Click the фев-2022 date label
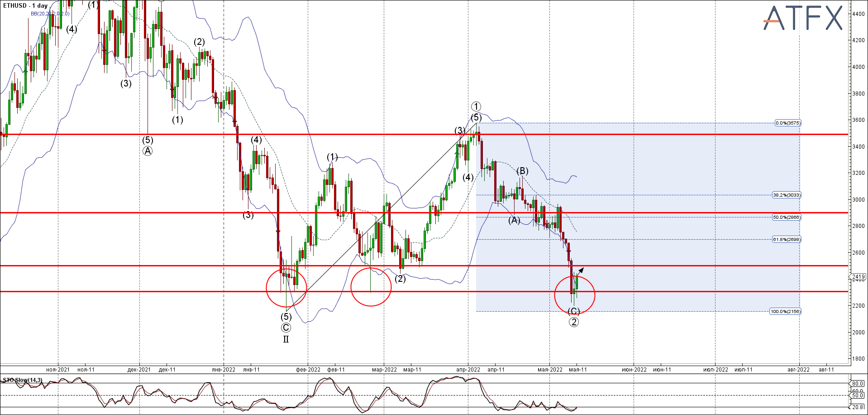This screenshot has height=415, width=868. (308, 370)
